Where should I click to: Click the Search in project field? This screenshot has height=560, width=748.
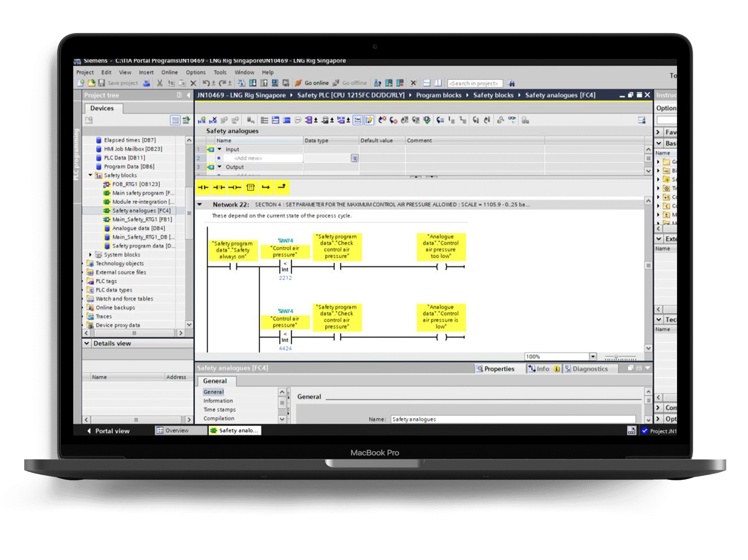(475, 83)
